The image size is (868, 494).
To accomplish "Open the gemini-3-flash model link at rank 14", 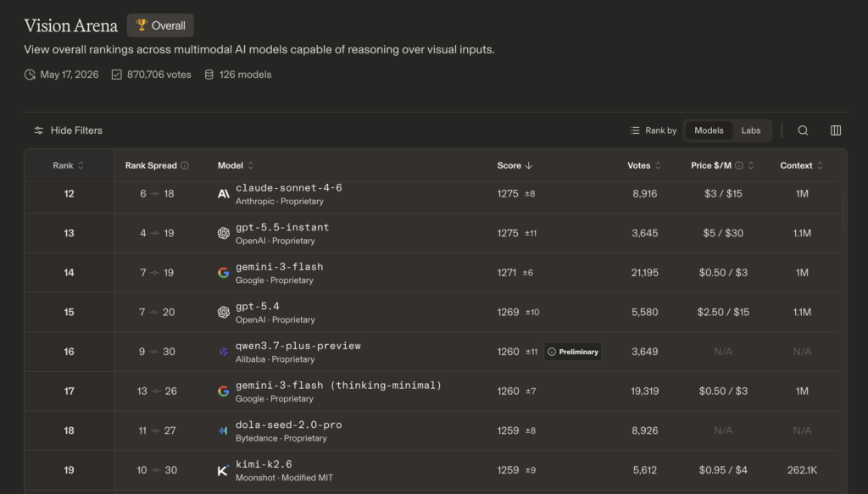I will [280, 267].
